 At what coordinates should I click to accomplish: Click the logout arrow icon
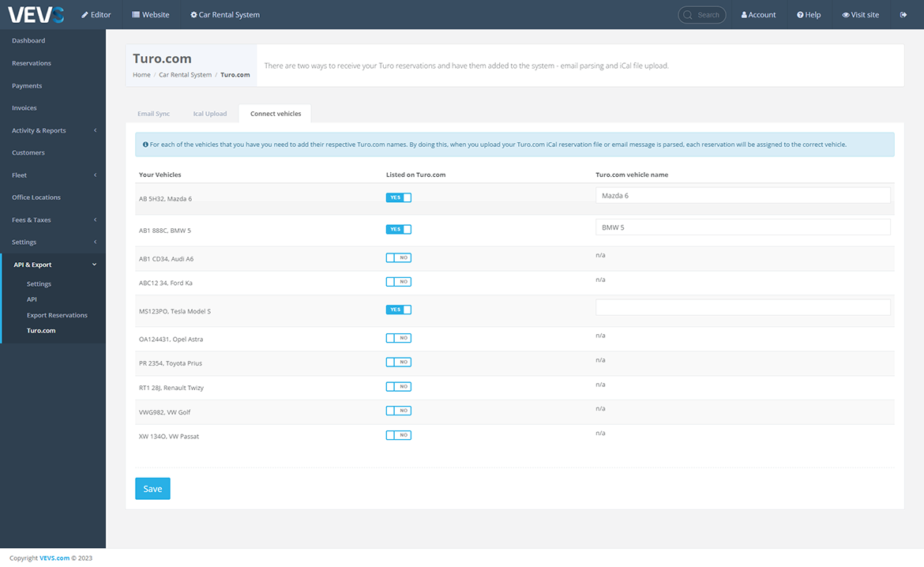point(903,15)
